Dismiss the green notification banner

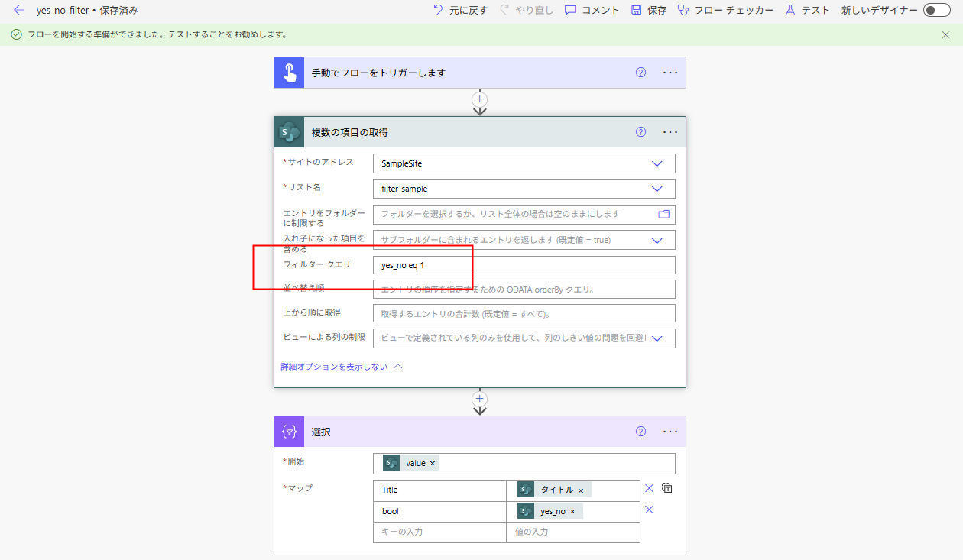pyautogui.click(x=946, y=34)
